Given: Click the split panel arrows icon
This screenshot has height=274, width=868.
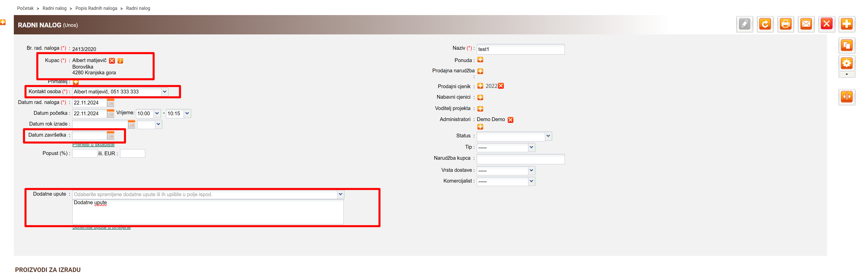Looking at the screenshot, I should pos(846,97).
